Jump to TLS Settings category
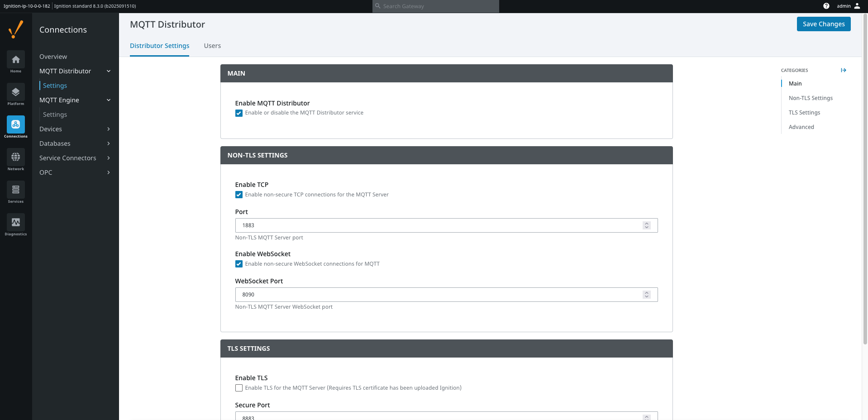Image resolution: width=868 pixels, height=420 pixels. 804,113
